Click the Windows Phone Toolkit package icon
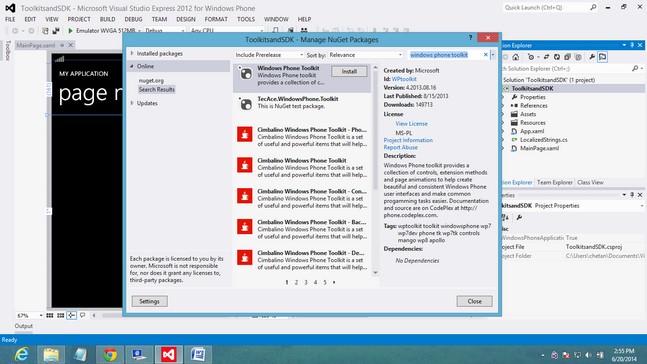The height and width of the screenshot is (364, 647). [x=245, y=73]
